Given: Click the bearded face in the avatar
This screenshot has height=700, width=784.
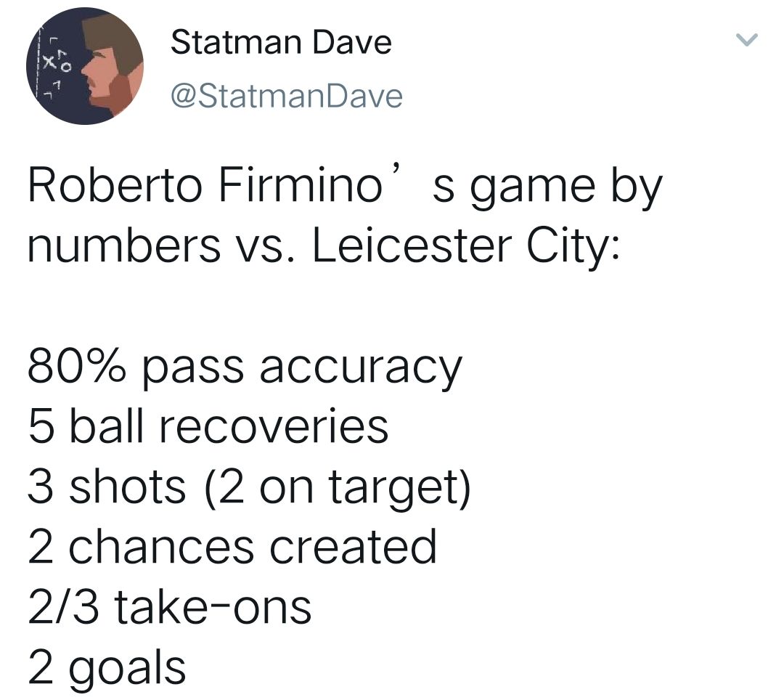Looking at the screenshot, I should click(109, 69).
